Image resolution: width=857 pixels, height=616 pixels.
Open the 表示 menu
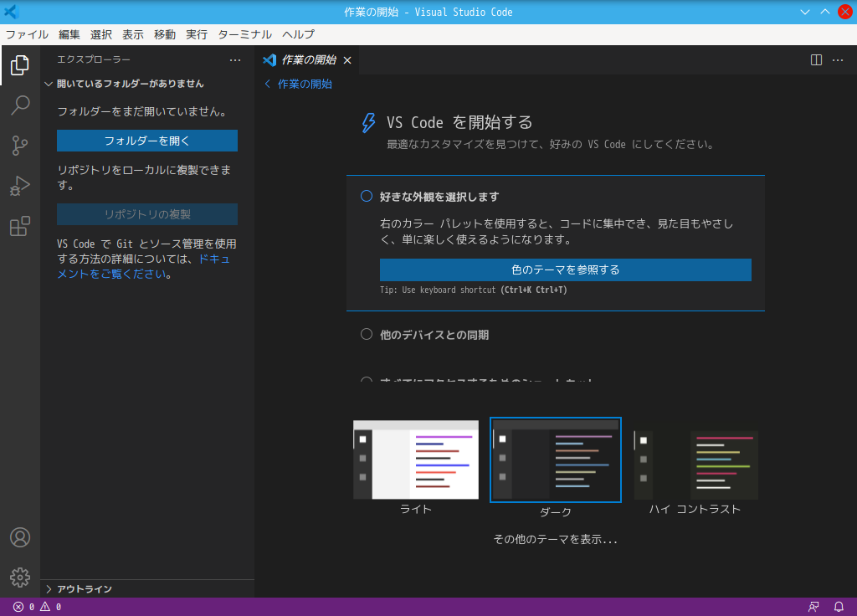coord(133,34)
